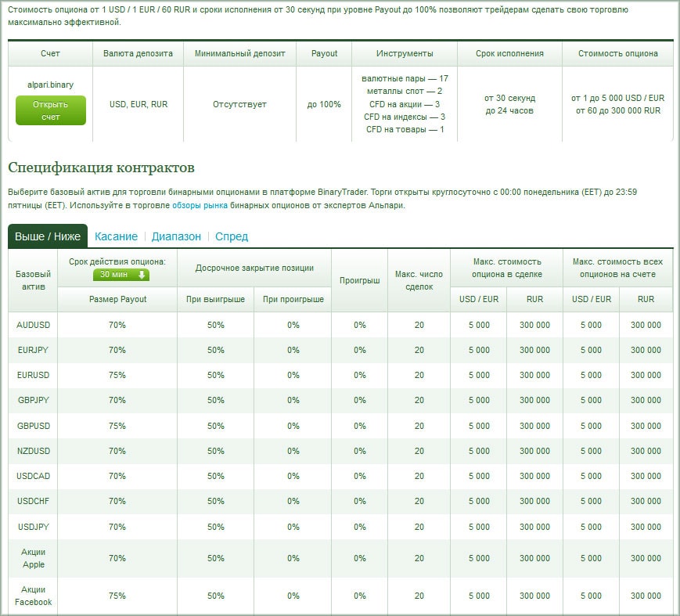Select the AUDUSD asset row
Image resolution: width=680 pixels, height=616 pixels.
click(33, 325)
